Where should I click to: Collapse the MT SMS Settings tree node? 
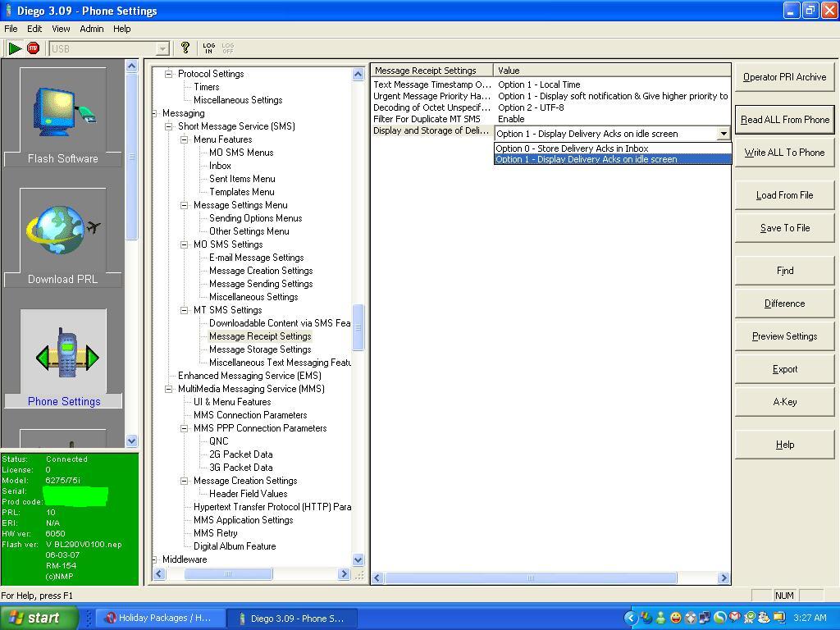(185, 310)
